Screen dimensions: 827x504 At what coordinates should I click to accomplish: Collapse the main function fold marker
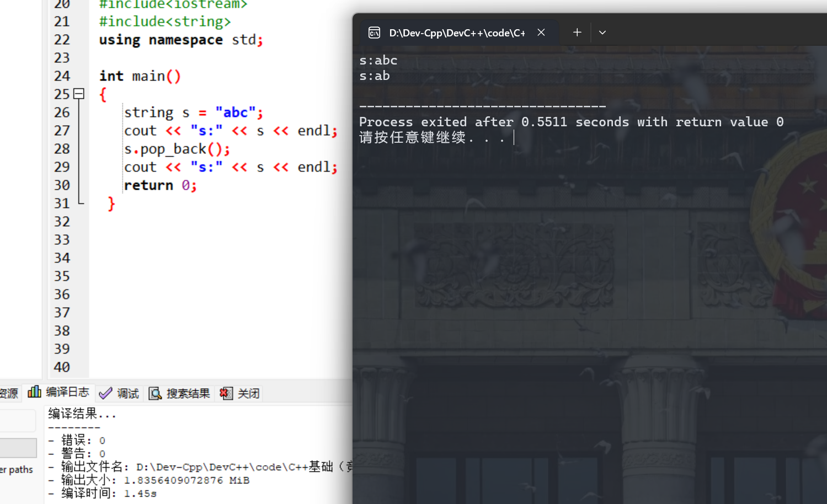(79, 94)
